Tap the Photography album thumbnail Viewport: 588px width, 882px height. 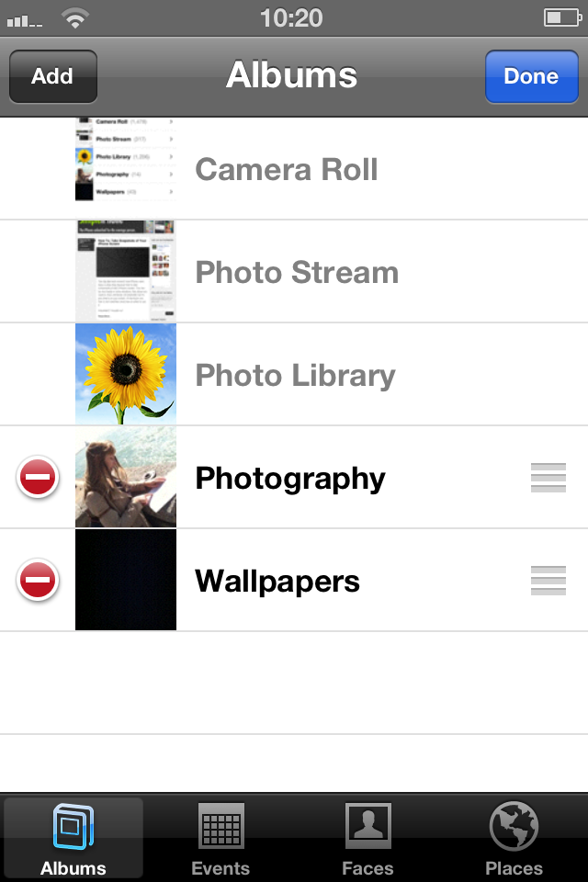[126, 478]
